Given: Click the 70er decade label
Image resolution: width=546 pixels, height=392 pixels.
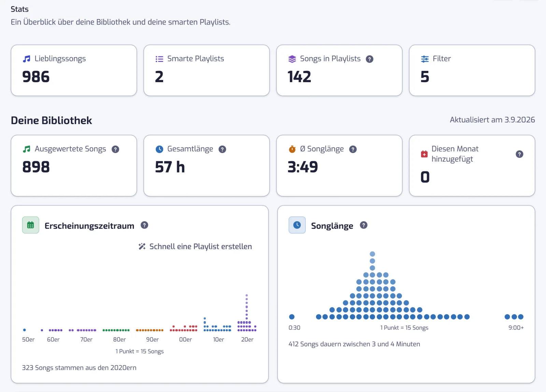Looking at the screenshot, I should pyautogui.click(x=86, y=340).
